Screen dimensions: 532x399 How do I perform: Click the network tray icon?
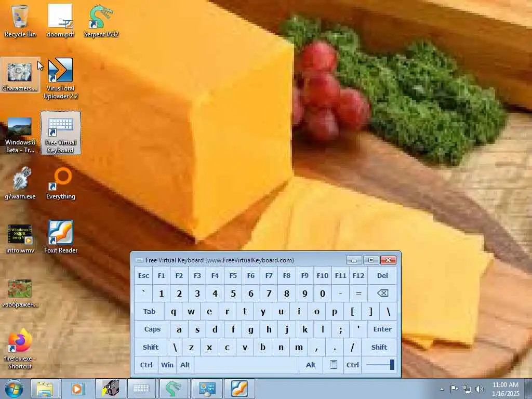pos(467,389)
